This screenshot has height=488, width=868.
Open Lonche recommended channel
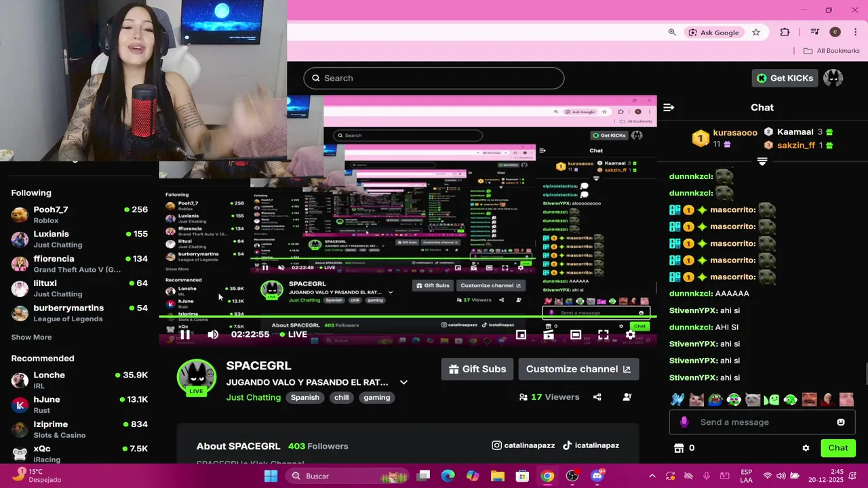tap(80, 380)
